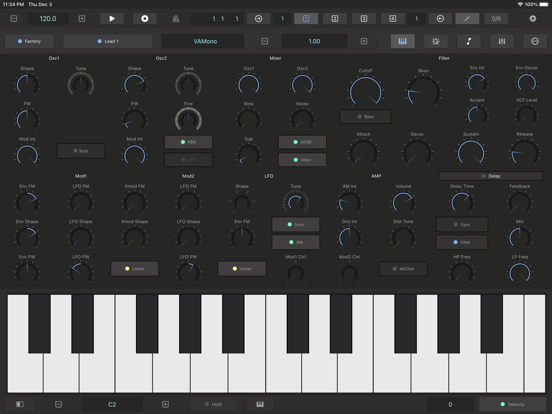The width and height of the screenshot is (552, 414).
Task: Enable the Hold toggle
Action: click(x=213, y=404)
